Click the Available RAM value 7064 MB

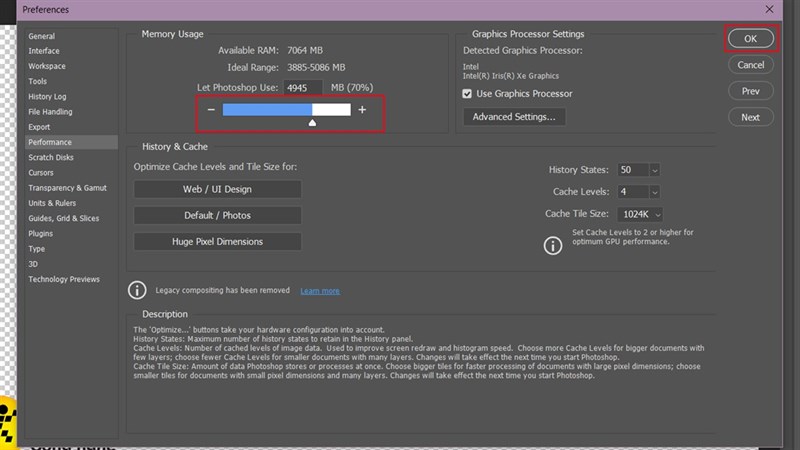coord(305,51)
